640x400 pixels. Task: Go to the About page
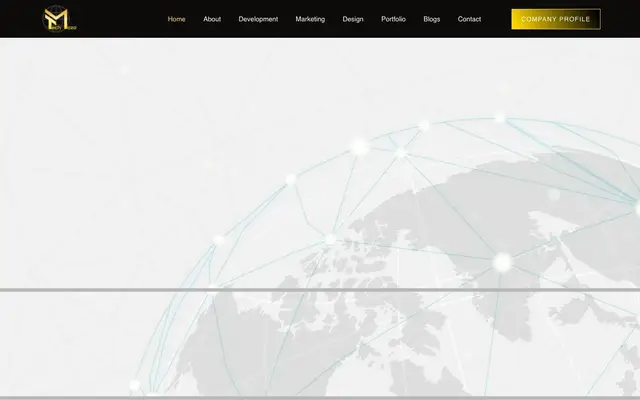click(x=212, y=19)
